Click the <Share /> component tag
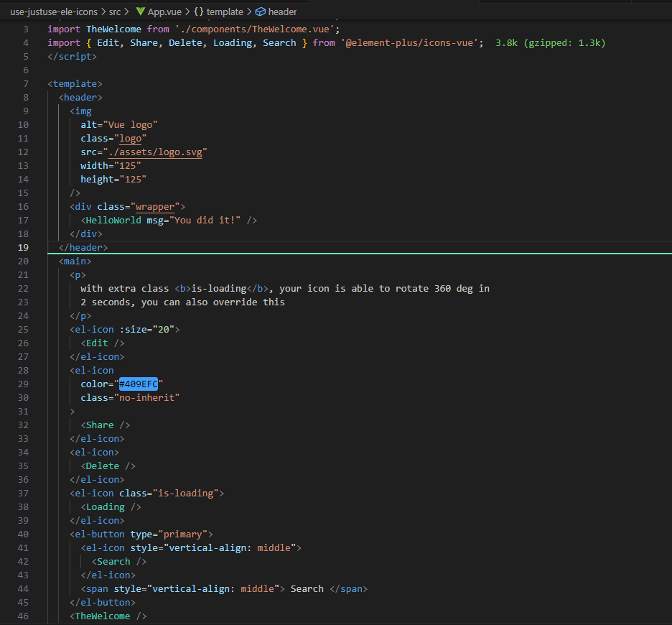 tap(106, 425)
